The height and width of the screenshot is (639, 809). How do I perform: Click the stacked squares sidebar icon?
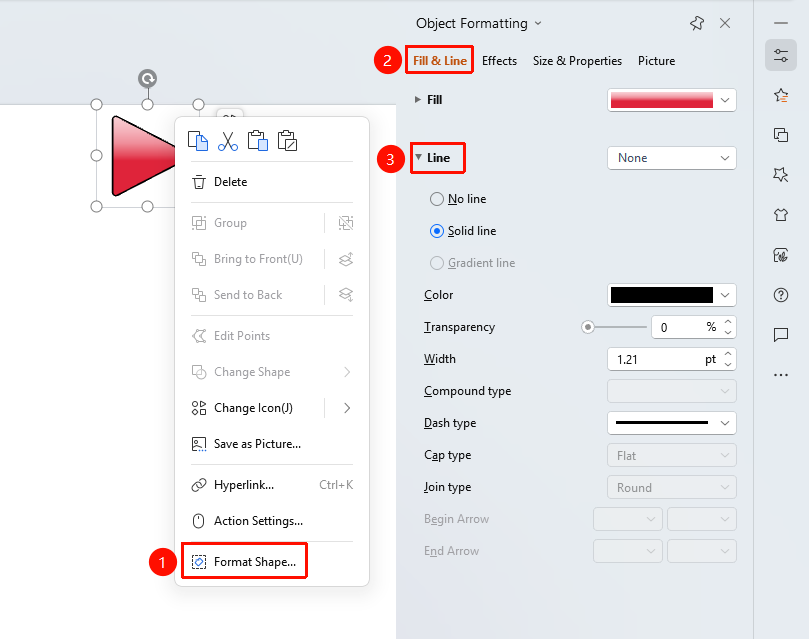[x=781, y=135]
